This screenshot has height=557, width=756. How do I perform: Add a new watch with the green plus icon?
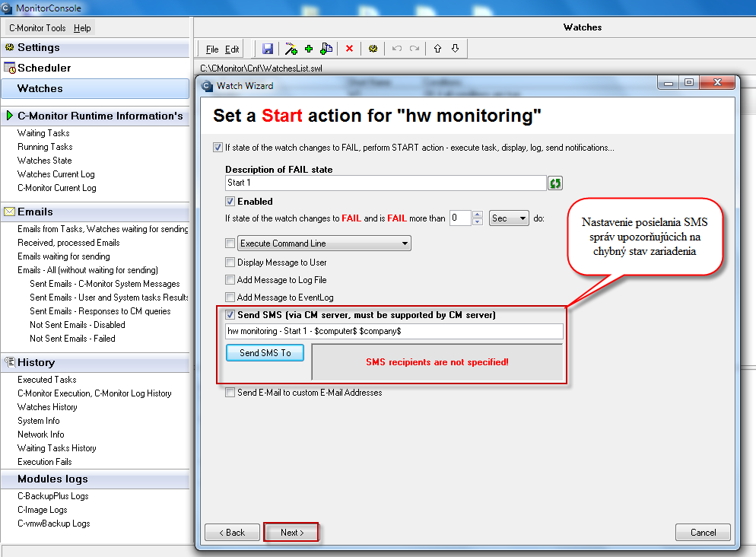(x=309, y=49)
